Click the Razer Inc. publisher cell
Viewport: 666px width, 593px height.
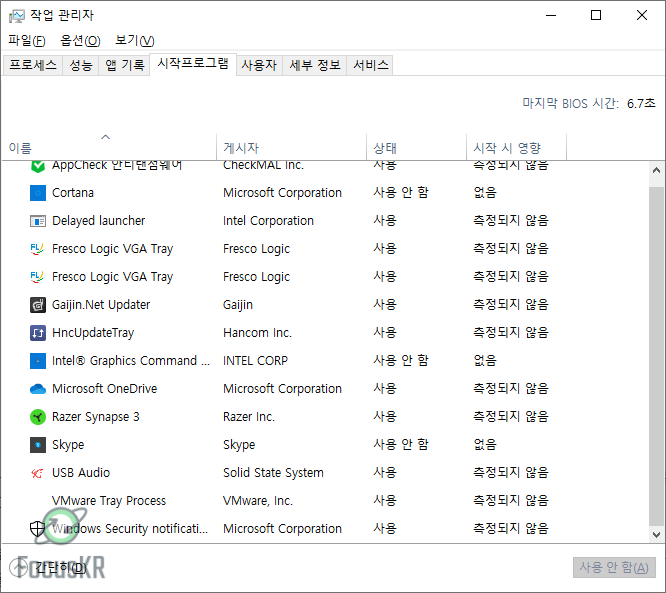(x=249, y=417)
